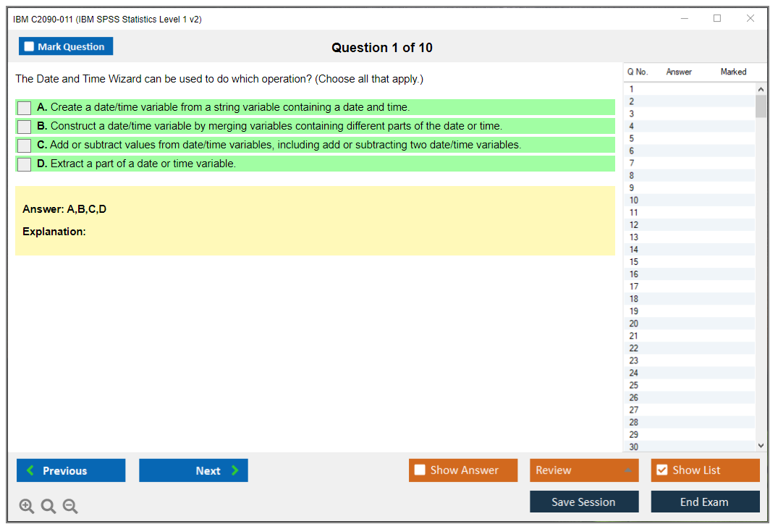Go to the Next question

pos(193,470)
